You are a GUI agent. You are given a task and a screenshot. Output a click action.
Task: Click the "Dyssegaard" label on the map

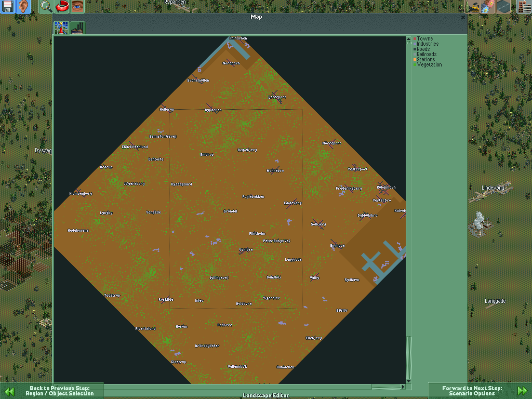point(181,184)
